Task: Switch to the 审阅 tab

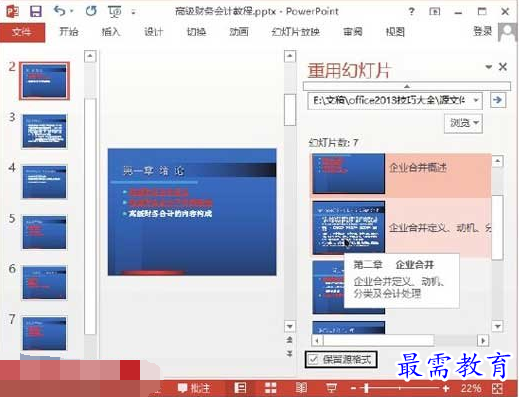Action: coord(353,32)
